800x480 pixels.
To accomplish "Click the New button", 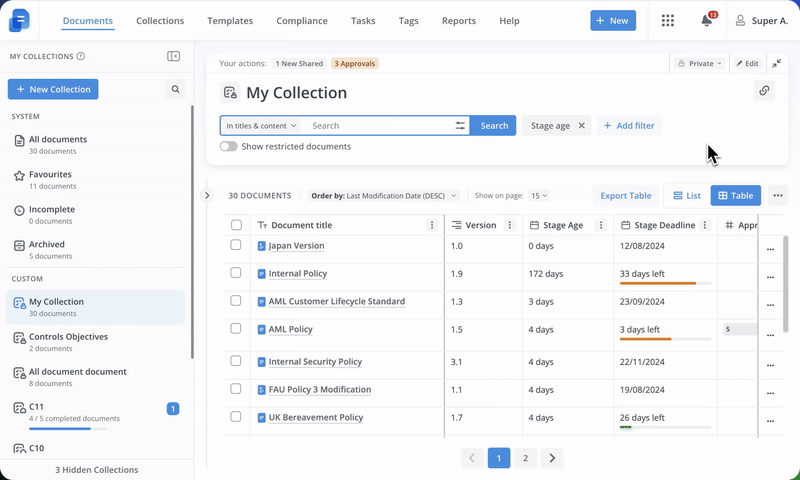I will [613, 20].
